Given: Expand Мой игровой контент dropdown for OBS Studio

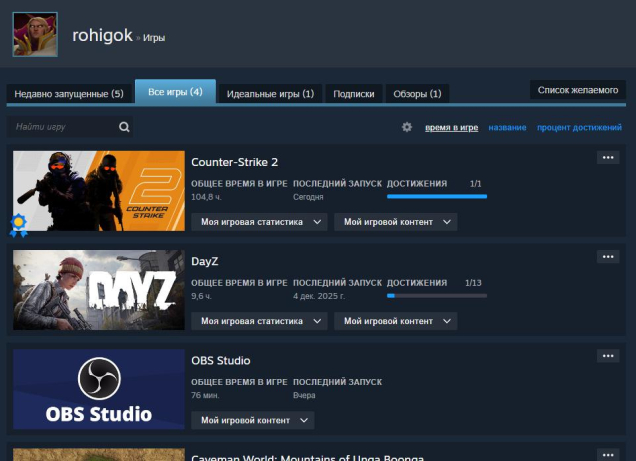Looking at the screenshot, I should pos(252,420).
